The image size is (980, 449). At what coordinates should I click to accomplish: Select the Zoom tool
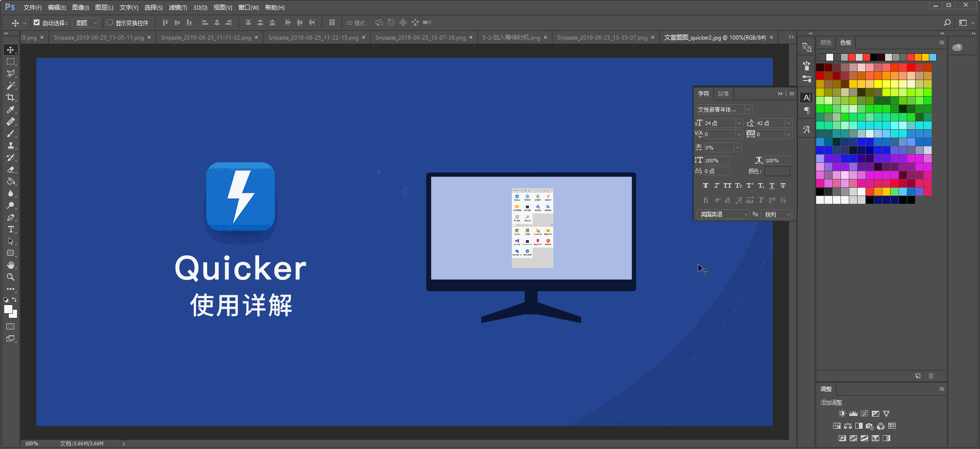point(11,277)
